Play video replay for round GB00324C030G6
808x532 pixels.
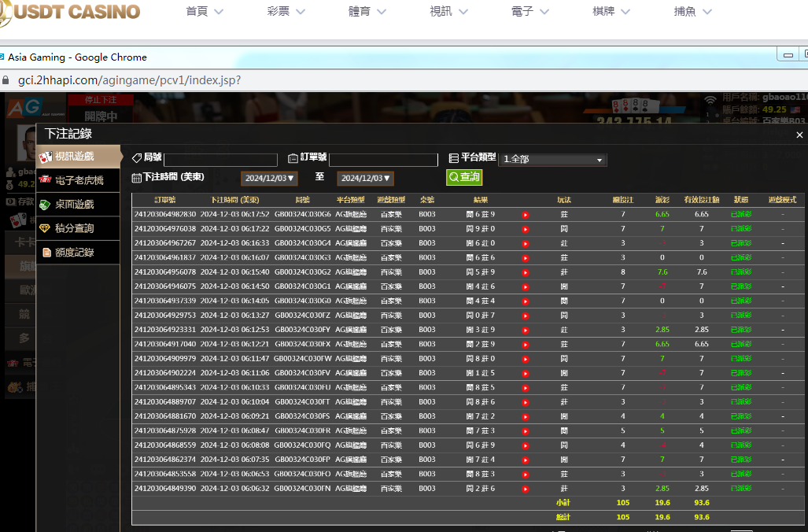coord(526,214)
